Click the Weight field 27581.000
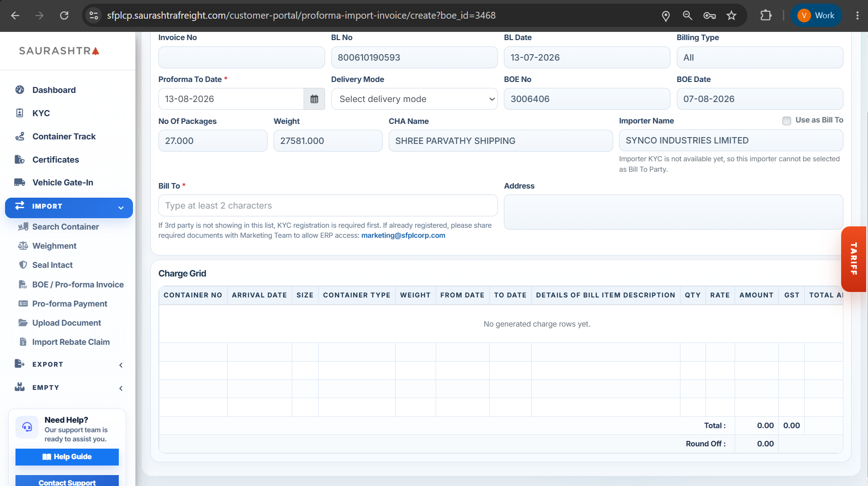Screen dimensions: 868x486 [328, 141]
